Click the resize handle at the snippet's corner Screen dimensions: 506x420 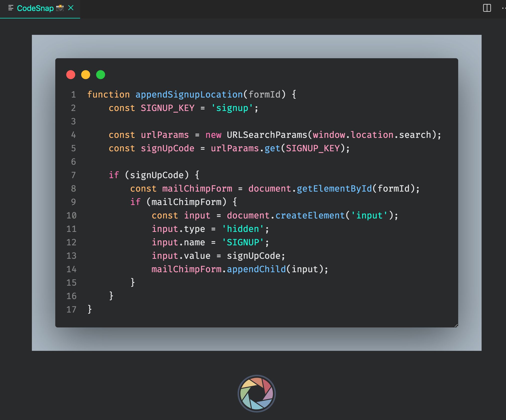(456, 325)
